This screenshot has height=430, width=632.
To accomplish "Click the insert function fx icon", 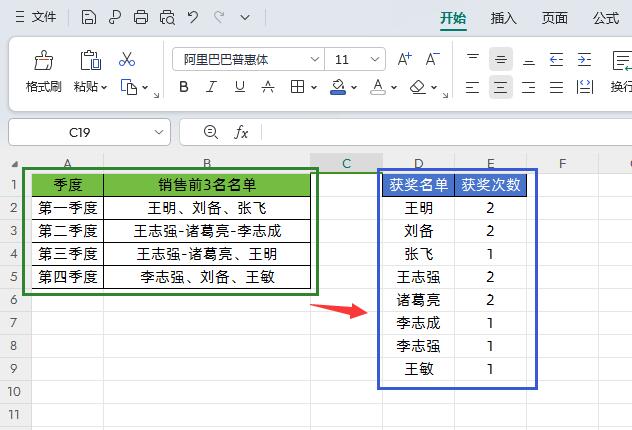I will [x=241, y=132].
